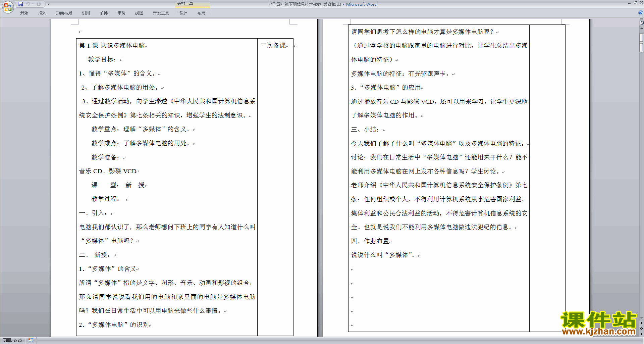Click the split-window handle above the scrollbar

[641, 19]
